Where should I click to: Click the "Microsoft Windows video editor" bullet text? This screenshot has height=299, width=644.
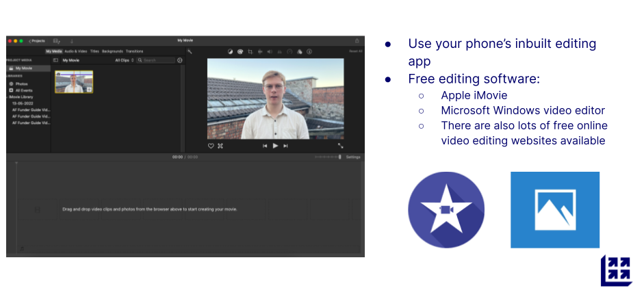[523, 110]
